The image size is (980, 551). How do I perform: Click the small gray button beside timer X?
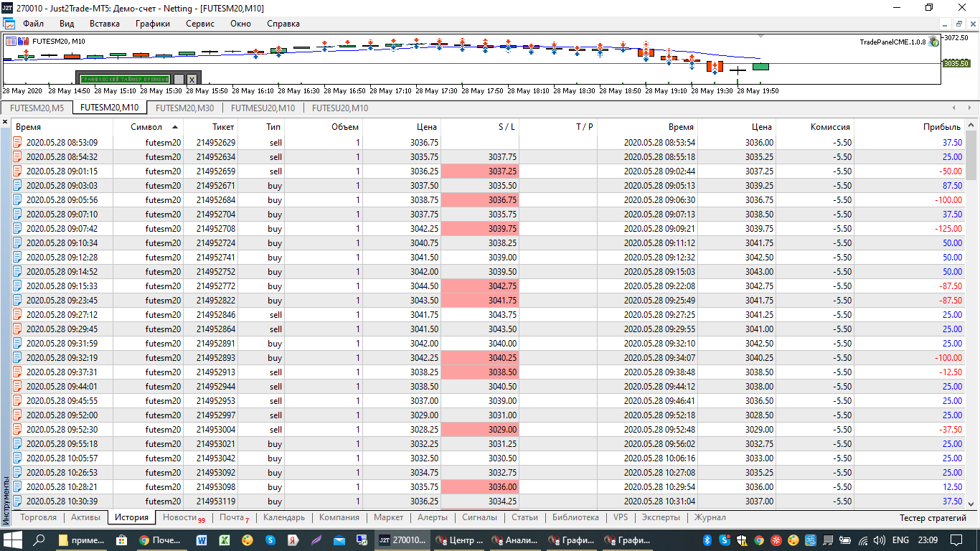(179, 79)
